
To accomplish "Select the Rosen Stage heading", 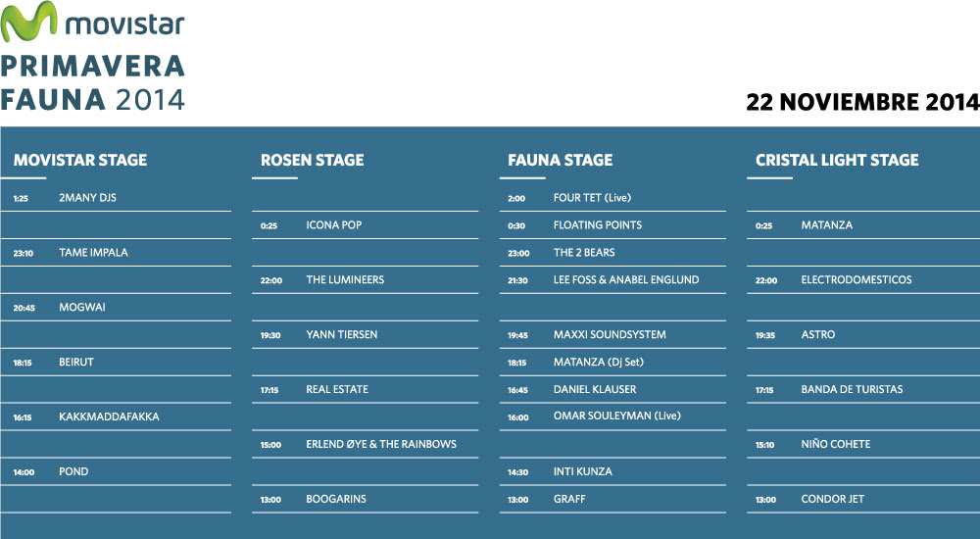I will 313,160.
